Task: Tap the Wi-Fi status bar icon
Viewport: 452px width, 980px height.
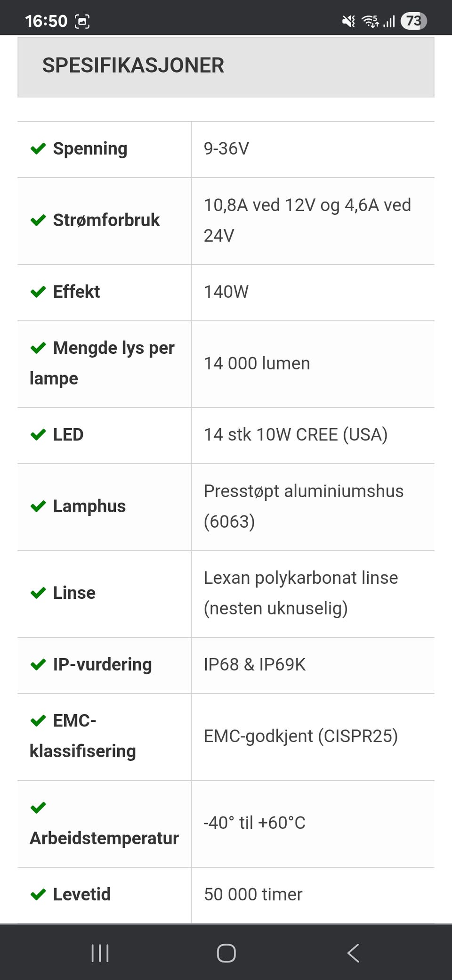Action: [x=370, y=21]
